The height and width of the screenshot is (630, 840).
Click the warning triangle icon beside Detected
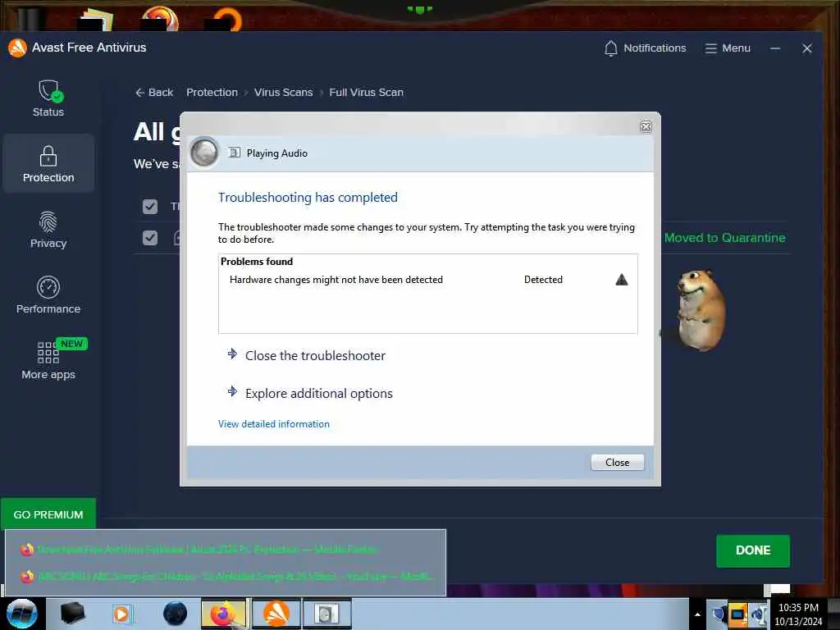[x=622, y=280]
